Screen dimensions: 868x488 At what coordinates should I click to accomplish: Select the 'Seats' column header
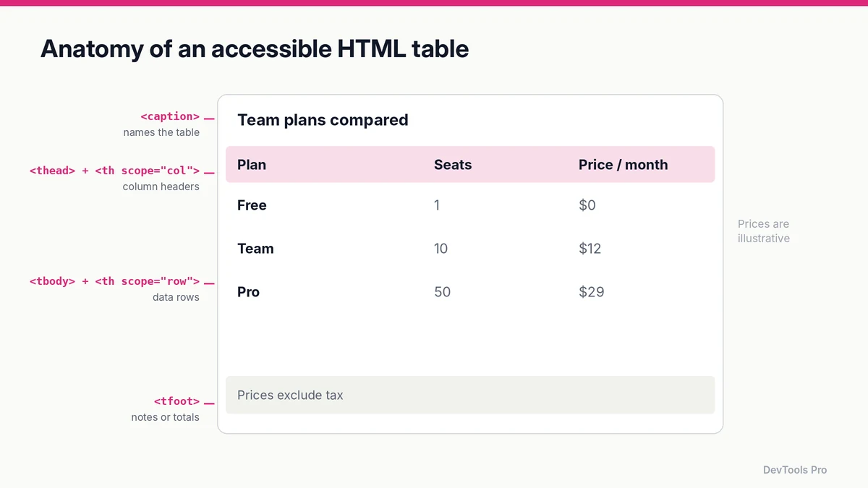tap(453, 165)
